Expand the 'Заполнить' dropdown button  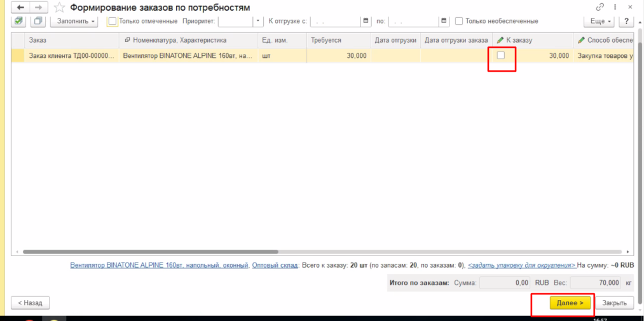76,21
